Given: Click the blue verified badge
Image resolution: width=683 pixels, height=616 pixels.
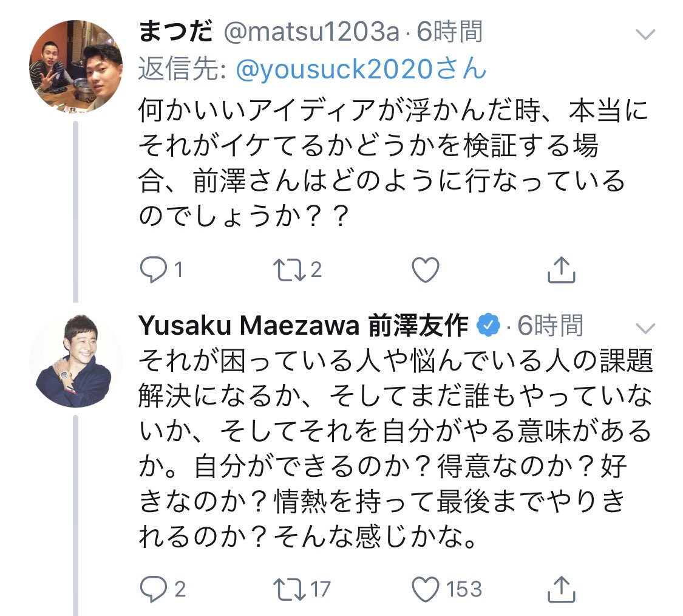Looking at the screenshot, I should pos(488,327).
